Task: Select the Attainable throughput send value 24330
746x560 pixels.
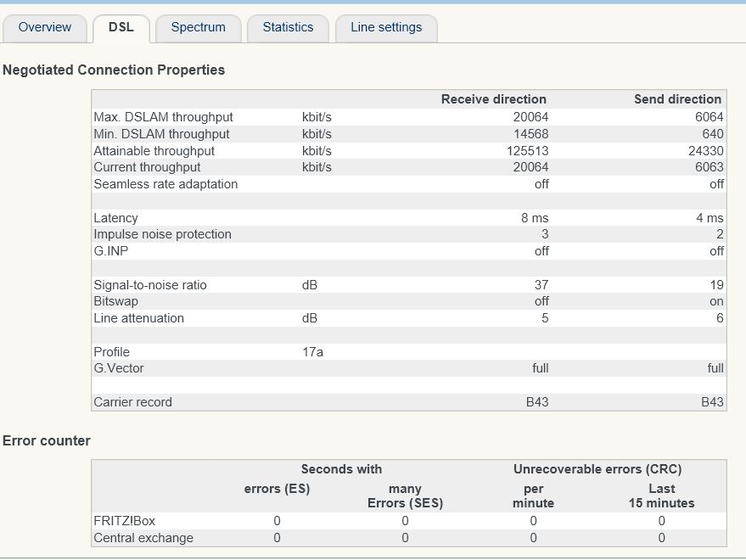Action: (x=704, y=151)
